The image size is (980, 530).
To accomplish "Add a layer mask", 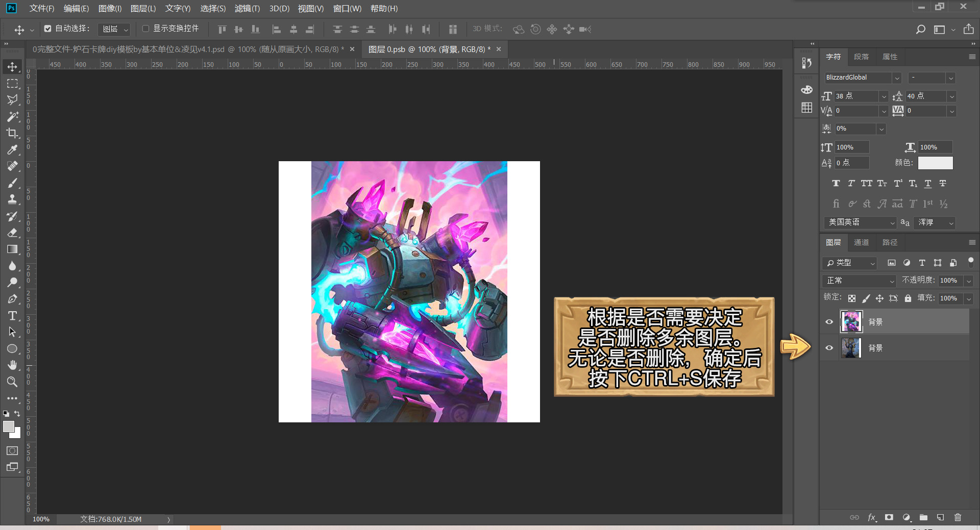I will coord(889,517).
